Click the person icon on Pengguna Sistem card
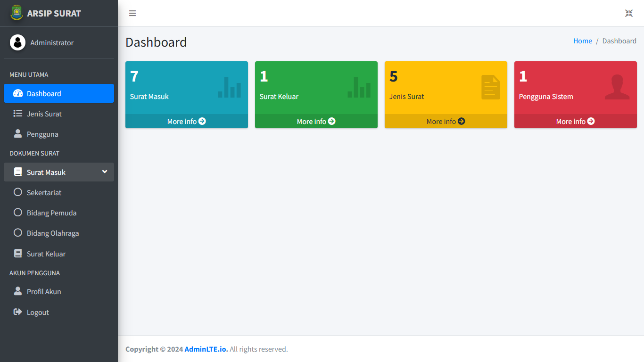 click(617, 87)
